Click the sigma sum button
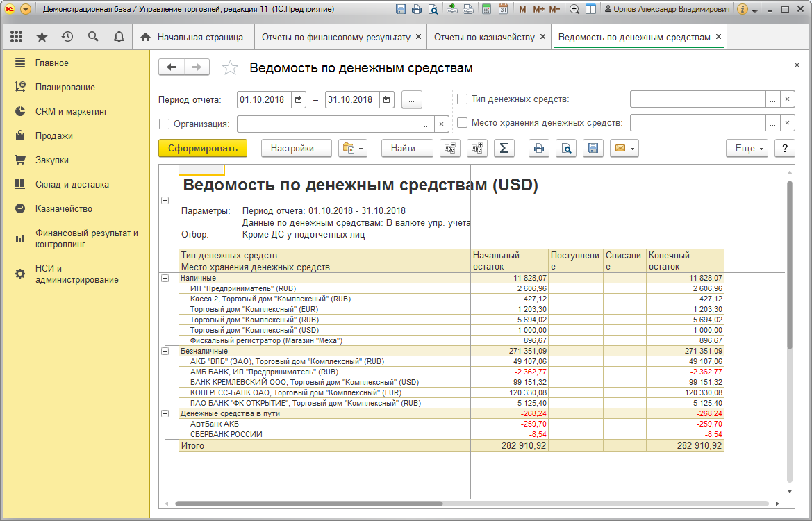Screen dimensions: 812x521 (x=504, y=149)
